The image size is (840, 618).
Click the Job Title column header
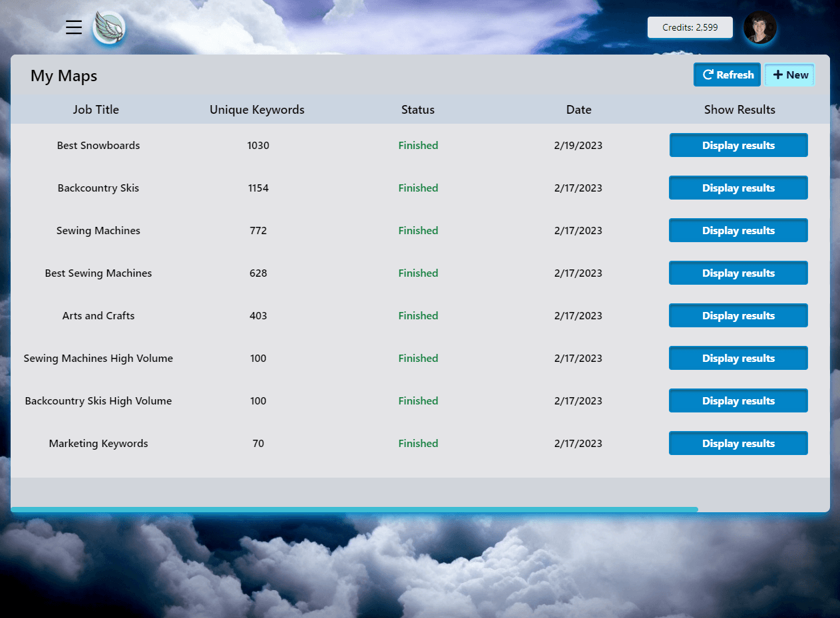coord(96,110)
